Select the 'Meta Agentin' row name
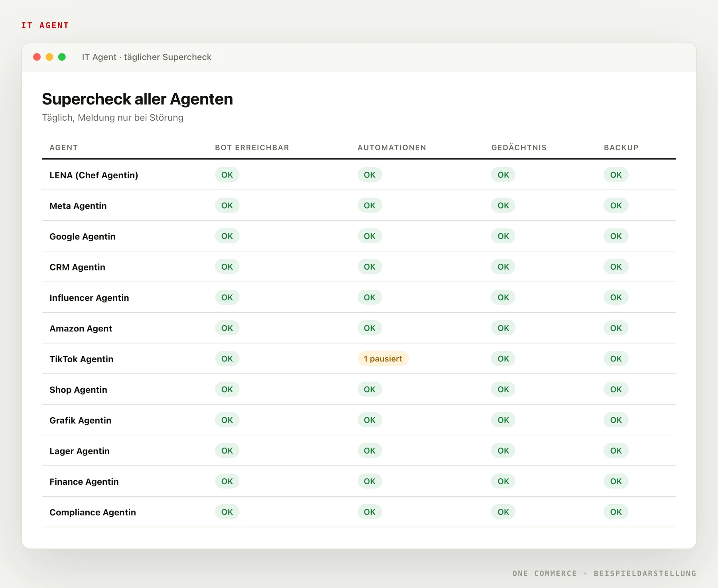Screen dimensions: 718x588 click(x=78, y=206)
